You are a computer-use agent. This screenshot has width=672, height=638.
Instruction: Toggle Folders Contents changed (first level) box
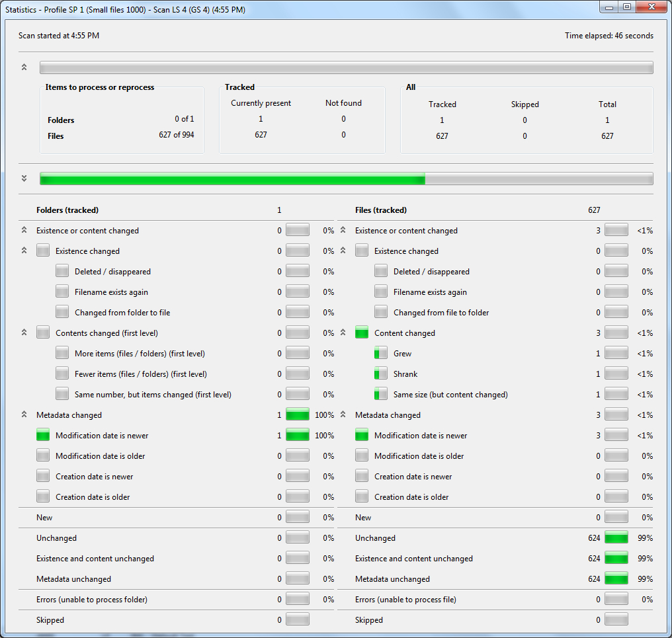(43, 333)
